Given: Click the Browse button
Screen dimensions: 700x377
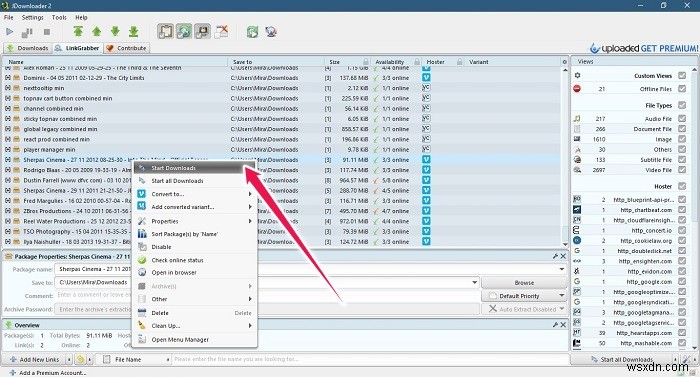Looking at the screenshot, I should pyautogui.click(x=524, y=283).
